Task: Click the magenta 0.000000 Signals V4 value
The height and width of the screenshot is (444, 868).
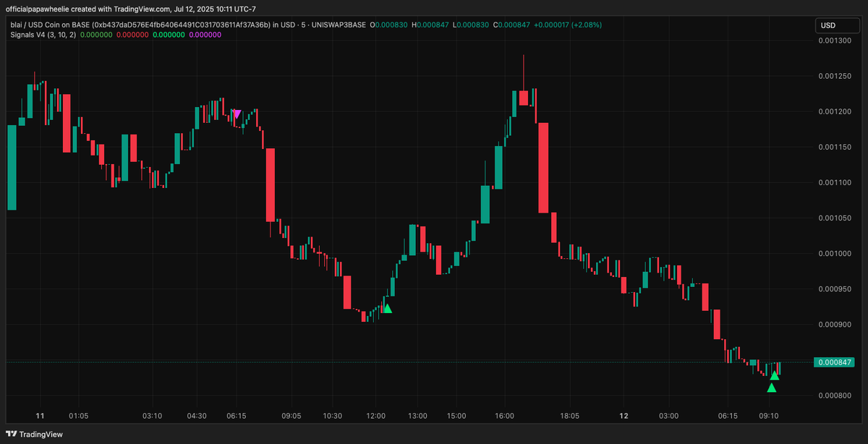Action: 206,34
